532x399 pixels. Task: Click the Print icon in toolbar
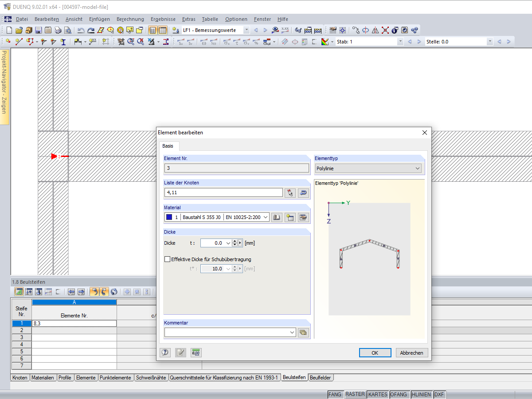coord(58,30)
